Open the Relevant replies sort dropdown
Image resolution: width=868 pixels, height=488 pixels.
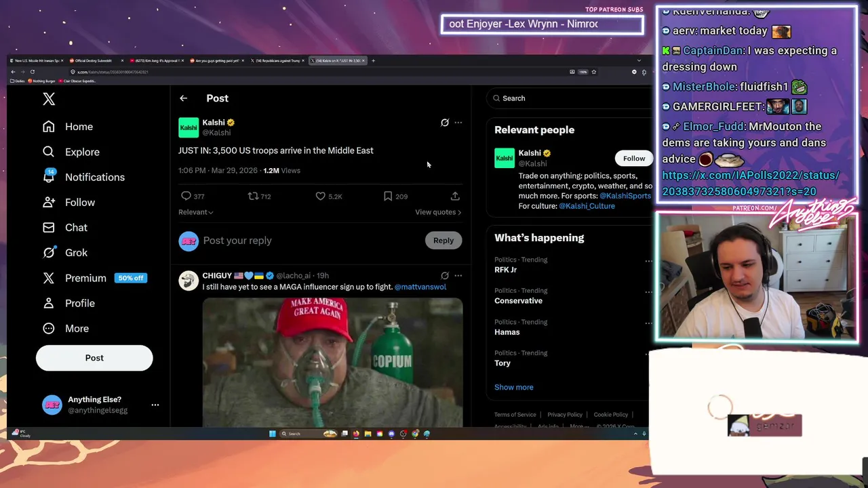coord(196,212)
